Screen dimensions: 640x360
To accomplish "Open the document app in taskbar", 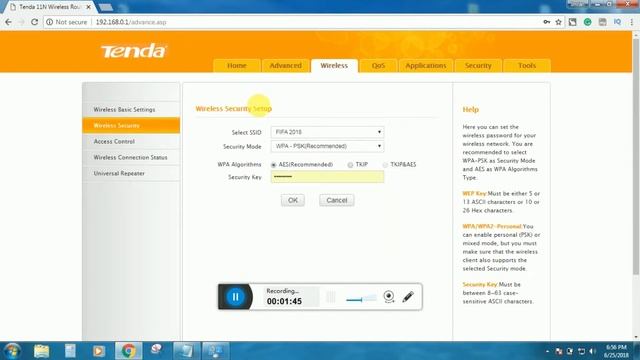I will tap(70, 351).
